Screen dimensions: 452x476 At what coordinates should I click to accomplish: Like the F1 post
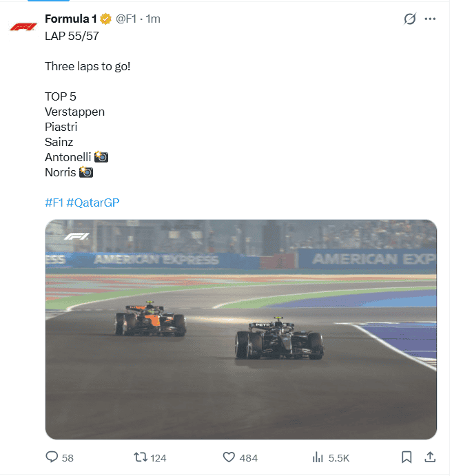230,457
